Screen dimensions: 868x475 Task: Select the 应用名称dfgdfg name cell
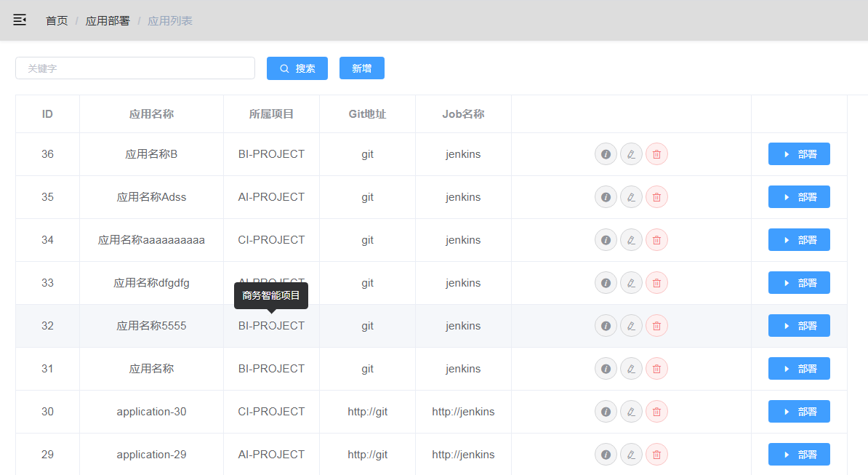coord(151,283)
